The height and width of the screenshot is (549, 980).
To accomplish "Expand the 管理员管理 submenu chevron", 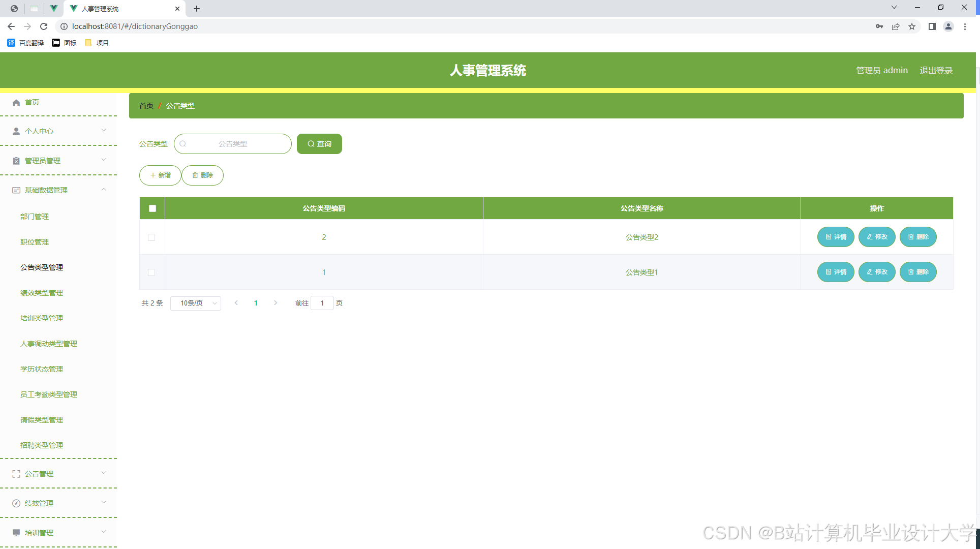I will tap(104, 160).
